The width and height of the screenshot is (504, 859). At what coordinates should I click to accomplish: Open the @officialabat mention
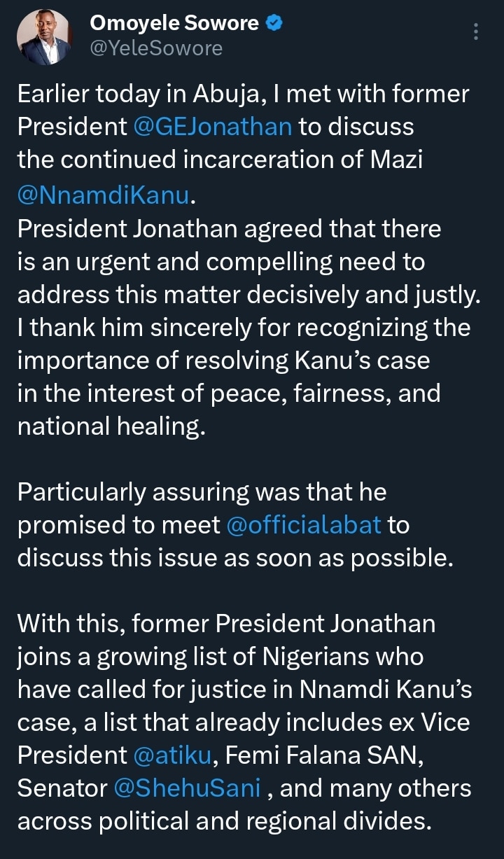point(304,524)
